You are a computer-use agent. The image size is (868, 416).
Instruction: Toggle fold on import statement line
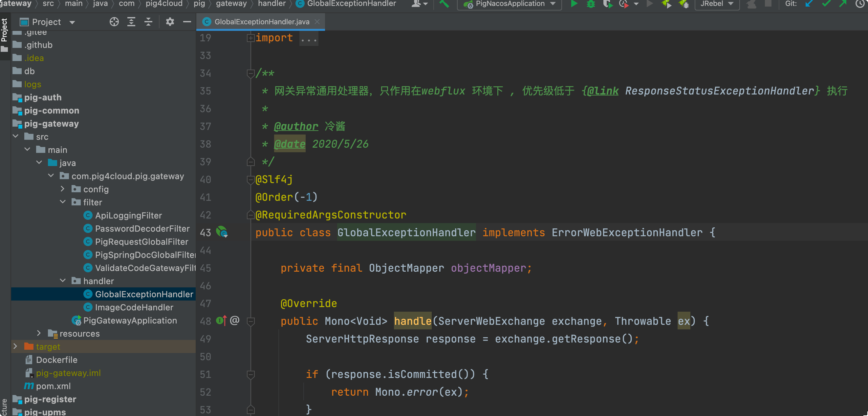click(250, 38)
